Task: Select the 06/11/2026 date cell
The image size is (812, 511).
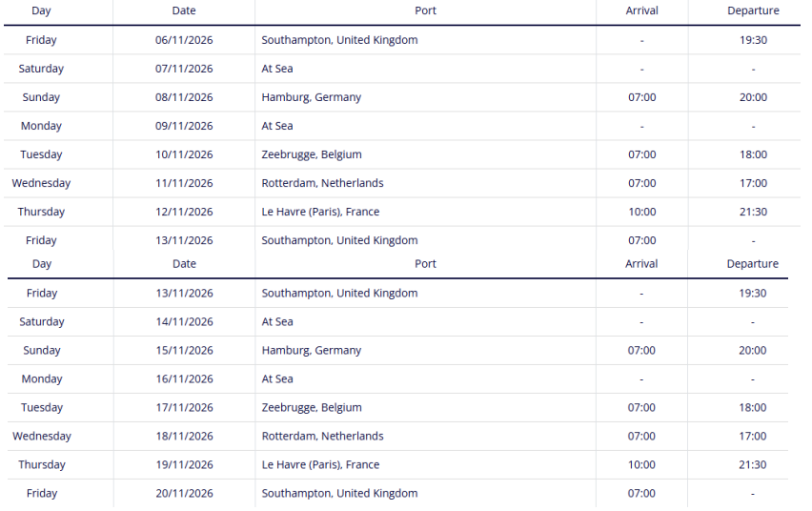Action: (184, 40)
